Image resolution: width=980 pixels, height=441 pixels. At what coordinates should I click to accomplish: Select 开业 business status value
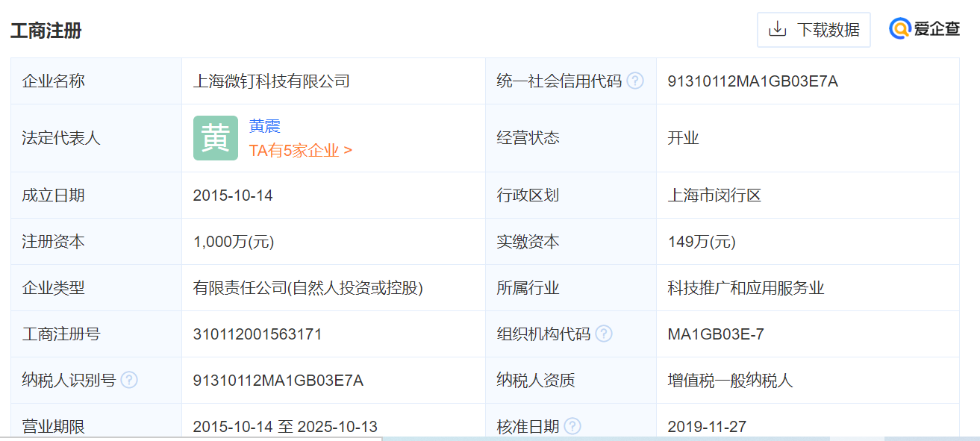[x=684, y=138]
